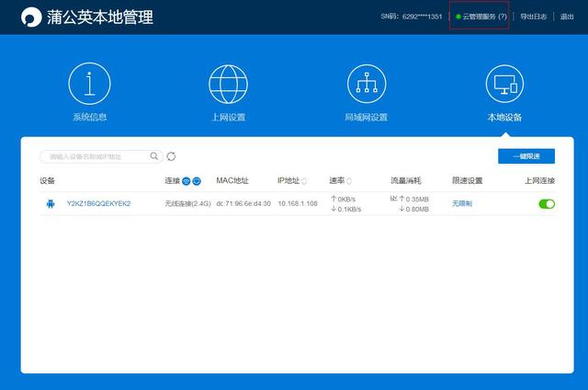Open the 本地设备 devices icon
The height and width of the screenshot is (390, 588).
point(504,84)
